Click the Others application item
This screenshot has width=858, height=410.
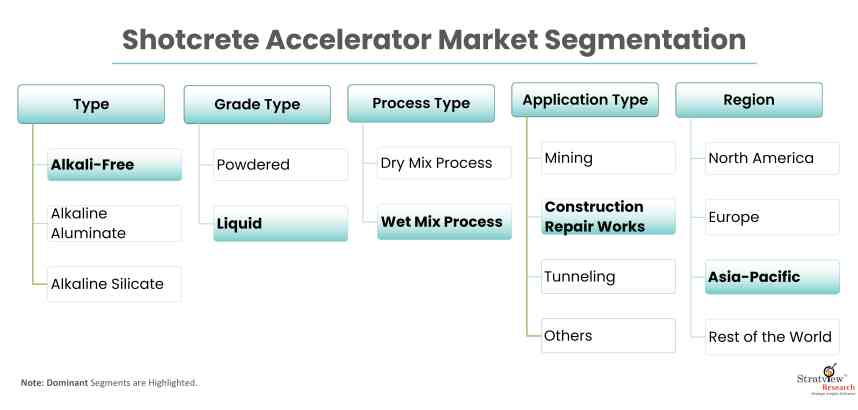(608, 335)
